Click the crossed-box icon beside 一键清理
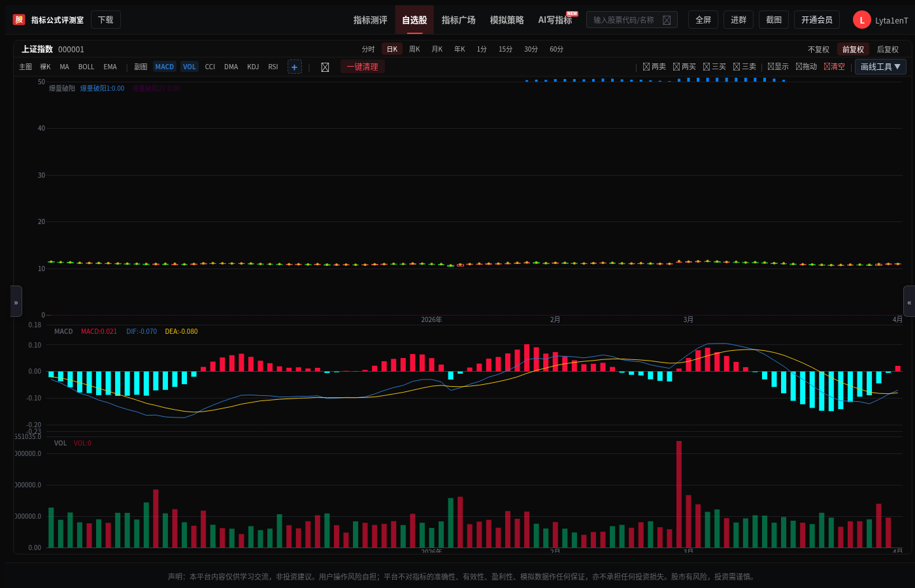915x588 pixels. tap(325, 67)
